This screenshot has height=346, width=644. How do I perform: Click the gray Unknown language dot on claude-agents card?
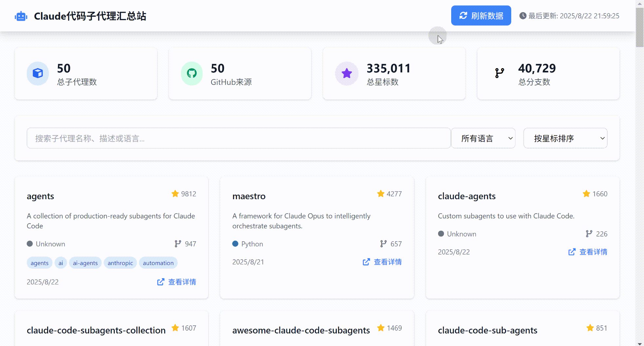pos(441,234)
